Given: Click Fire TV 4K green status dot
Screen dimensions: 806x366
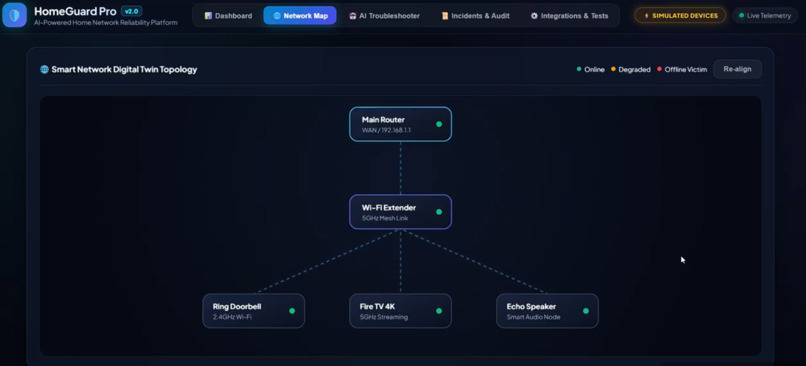Looking at the screenshot, I should tap(439, 311).
